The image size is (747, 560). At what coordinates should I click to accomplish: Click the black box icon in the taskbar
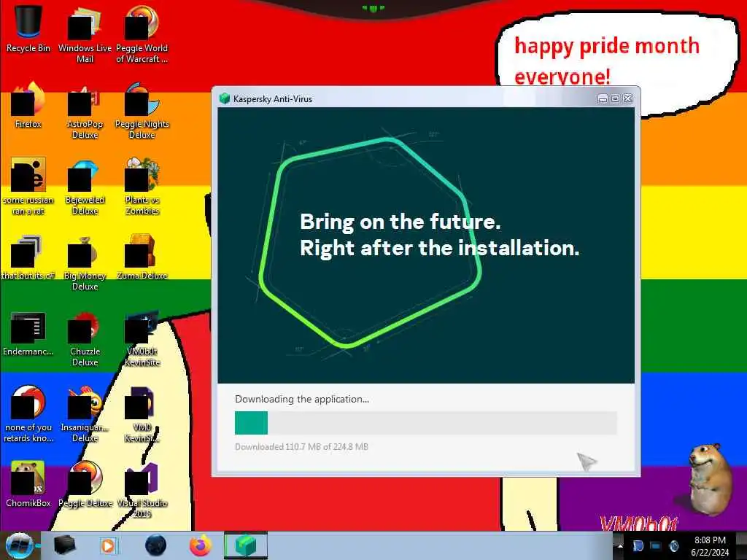pos(64,545)
